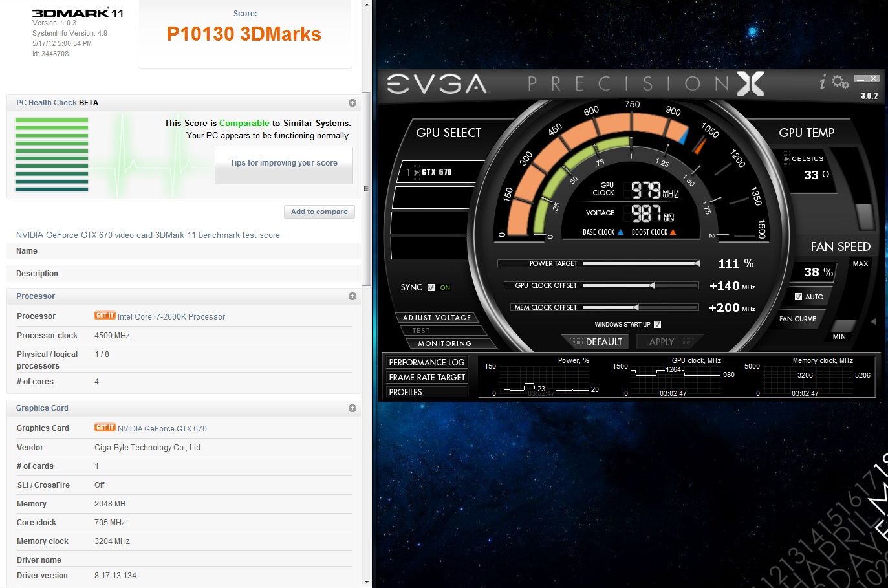
Task: Open the Profiles tab
Action: [x=427, y=392]
